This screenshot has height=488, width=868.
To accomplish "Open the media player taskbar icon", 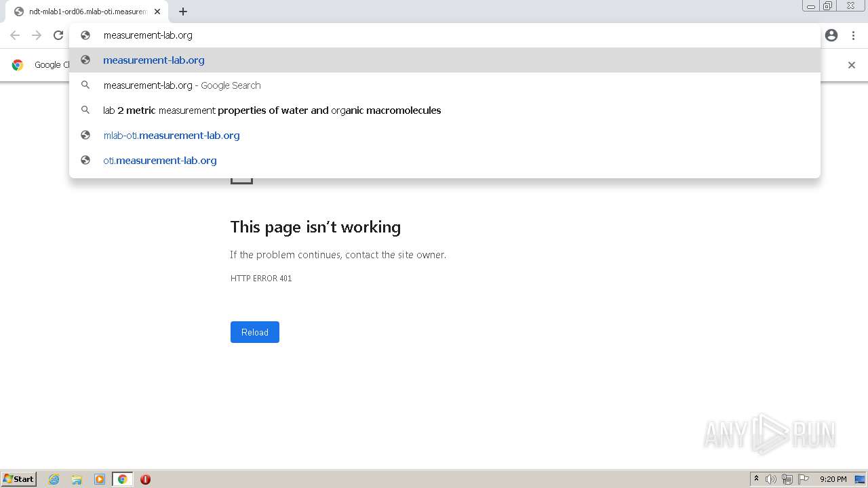I will tap(100, 479).
